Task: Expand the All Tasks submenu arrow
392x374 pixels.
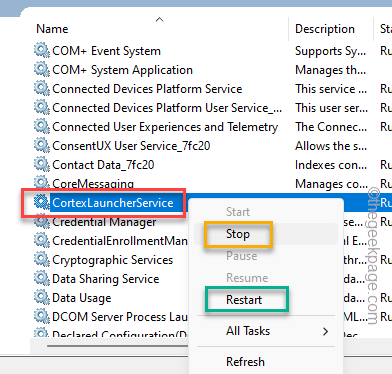Action: [x=325, y=331]
